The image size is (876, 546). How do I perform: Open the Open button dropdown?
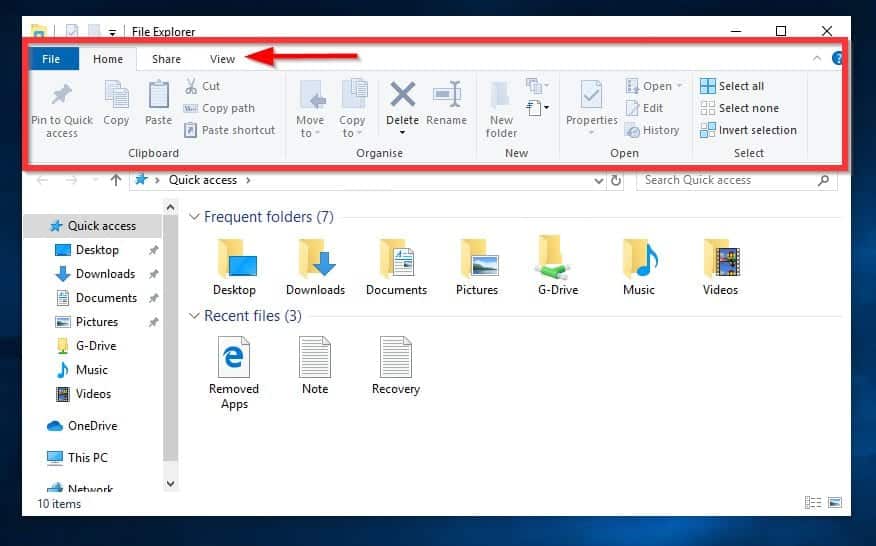[x=679, y=86]
